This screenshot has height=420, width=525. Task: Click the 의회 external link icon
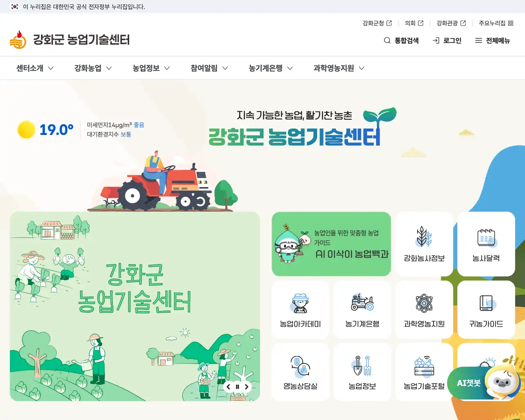pos(420,23)
